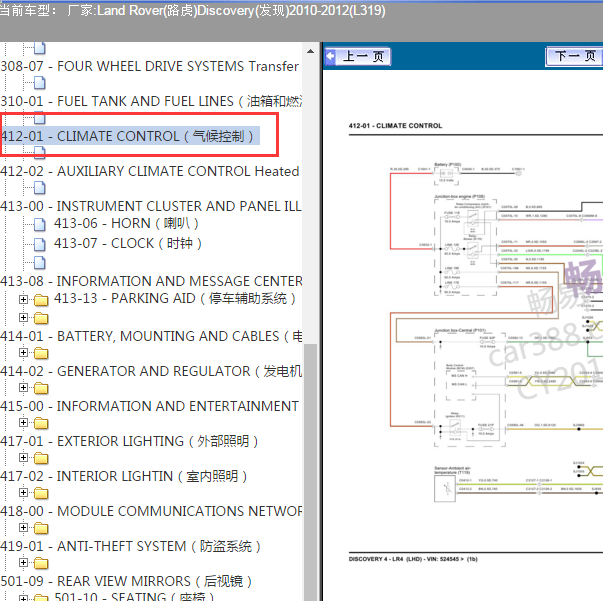This screenshot has height=601, width=603.
Task: Select 412-02 AUXILIARY CLIMATE CONTROL Heated
Action: click(149, 171)
